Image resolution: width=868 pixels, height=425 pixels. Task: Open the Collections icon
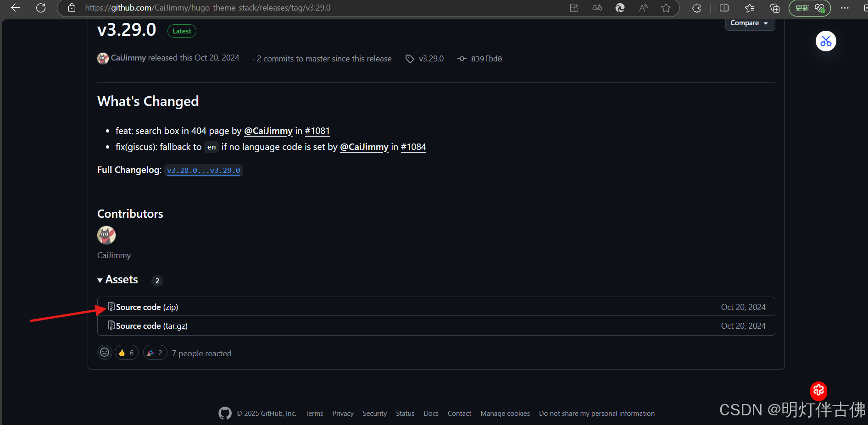(775, 8)
